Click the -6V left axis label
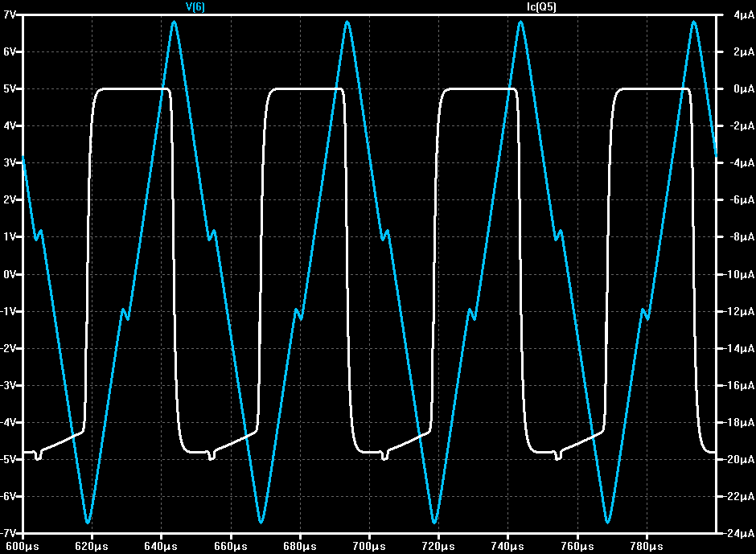This screenshot has height=554, width=756. point(8,496)
